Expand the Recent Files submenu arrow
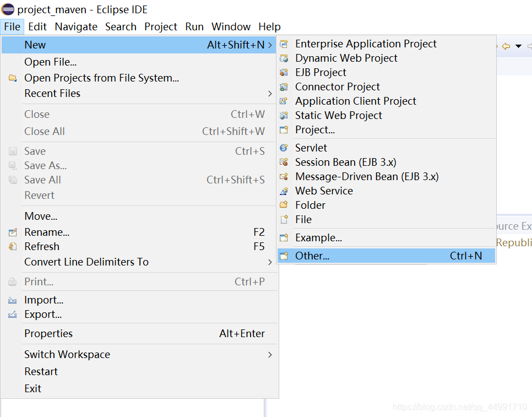Viewport: 532px width, 417px height. (x=270, y=94)
